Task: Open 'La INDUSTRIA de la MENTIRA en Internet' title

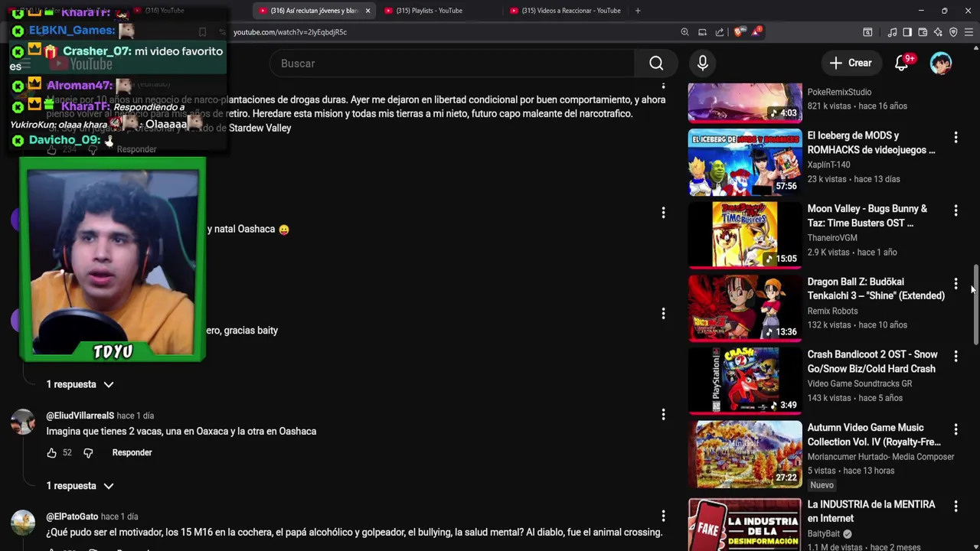Action: point(871,511)
